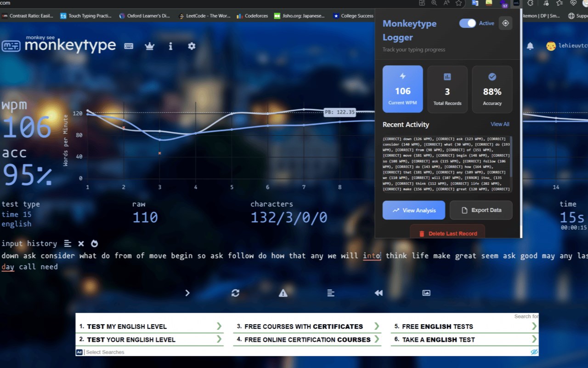Start next test with chevron icon
The image size is (588, 368).
pyautogui.click(x=187, y=293)
